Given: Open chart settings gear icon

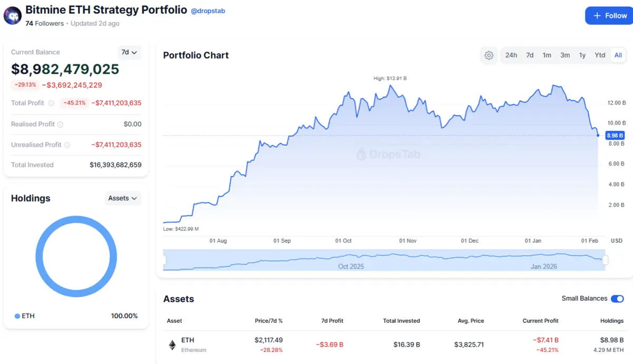Looking at the screenshot, I should (x=489, y=55).
